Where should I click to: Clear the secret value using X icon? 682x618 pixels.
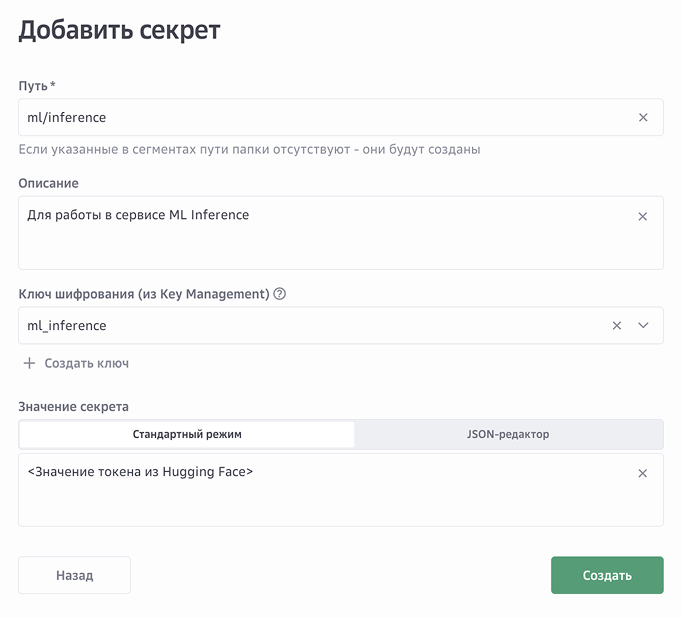[x=643, y=473]
